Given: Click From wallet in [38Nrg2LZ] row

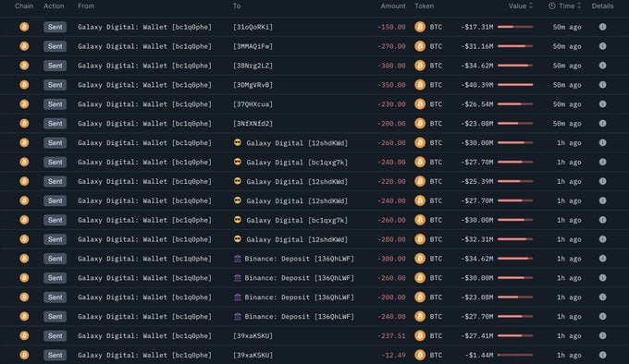Looking at the screenshot, I should pos(144,66).
